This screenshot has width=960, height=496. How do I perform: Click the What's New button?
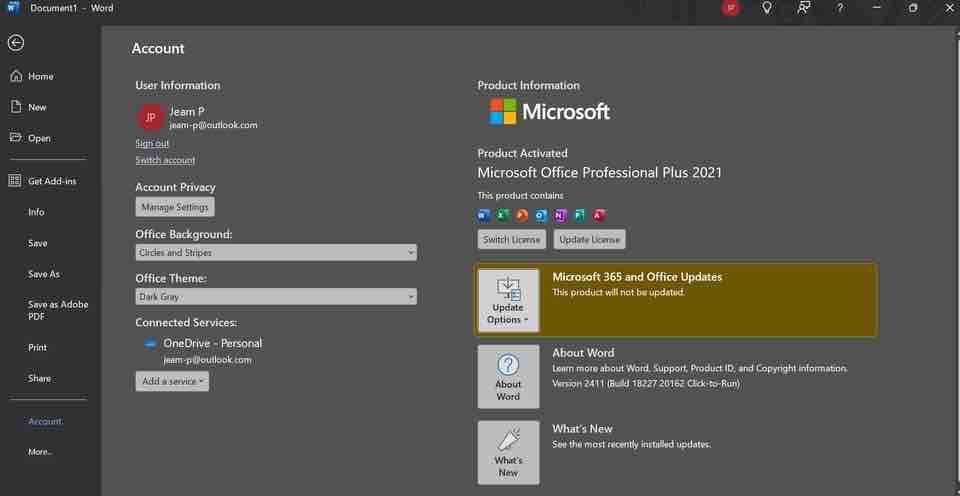(x=508, y=453)
